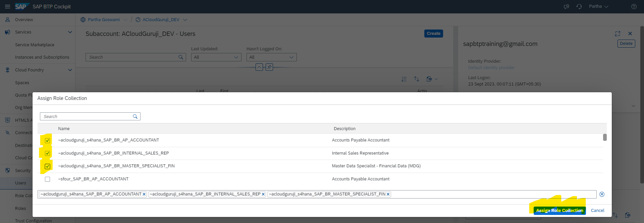Clear all selected role collection tokens
Image resolution: width=644 pixels, height=223 pixels.
point(602,194)
